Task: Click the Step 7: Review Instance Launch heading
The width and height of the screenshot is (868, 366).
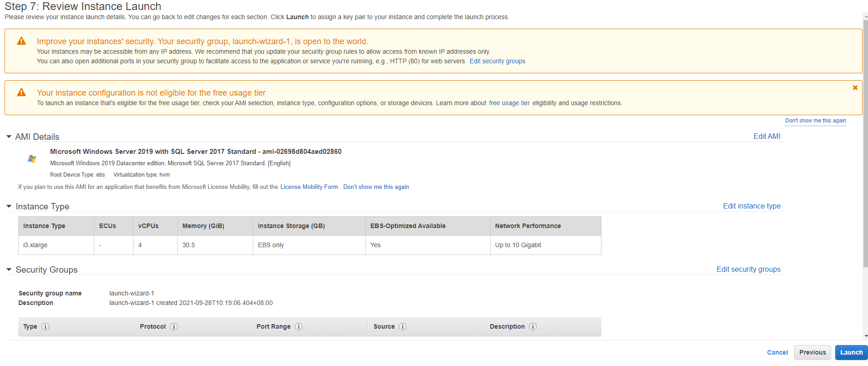Action: click(83, 6)
